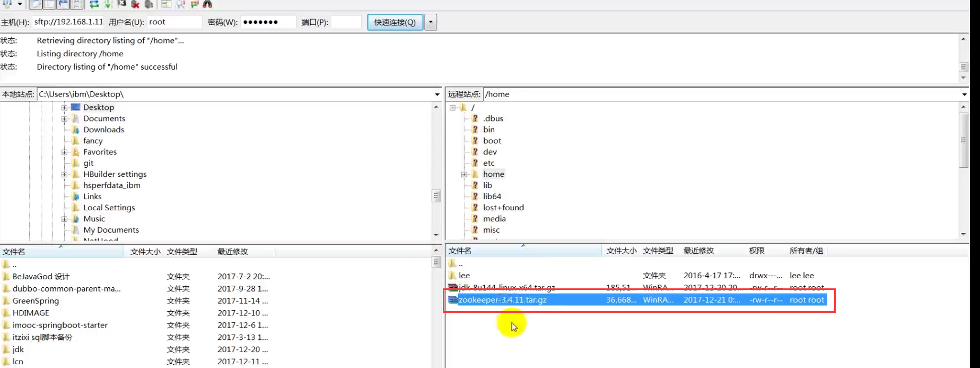Click the Downloads folder icon
The image size is (980, 368).
coord(76,130)
